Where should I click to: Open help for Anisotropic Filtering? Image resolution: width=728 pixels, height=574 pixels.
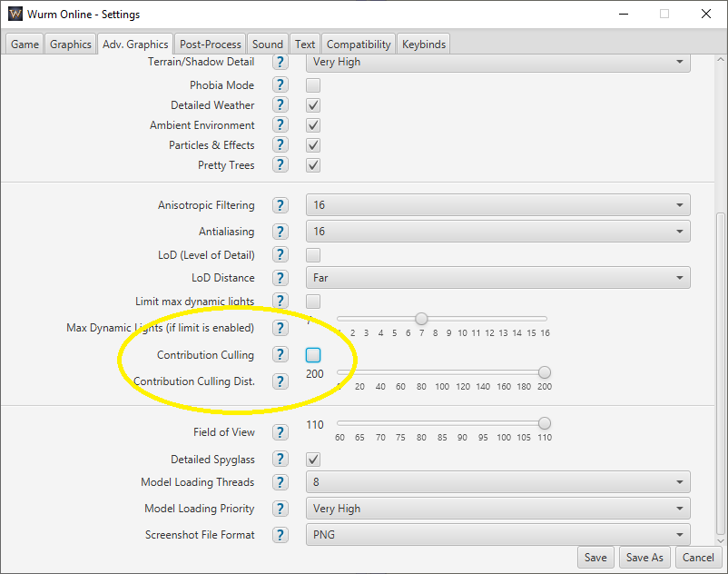[x=280, y=205]
